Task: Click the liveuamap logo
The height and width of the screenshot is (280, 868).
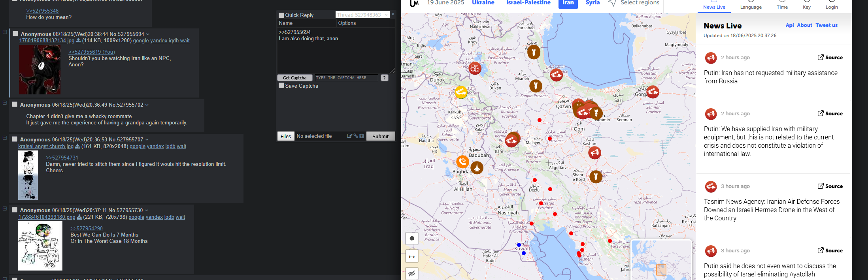Action: point(414,4)
